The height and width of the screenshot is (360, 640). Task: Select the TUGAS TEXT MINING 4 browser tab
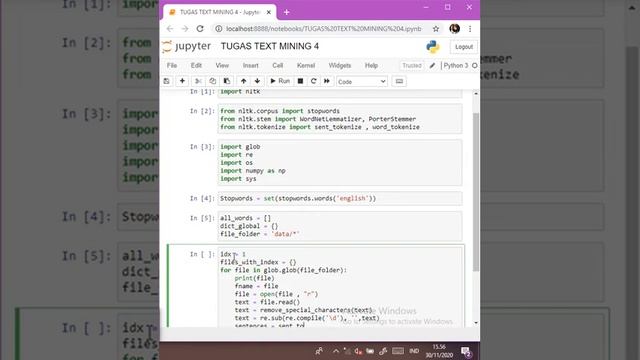[220, 12]
